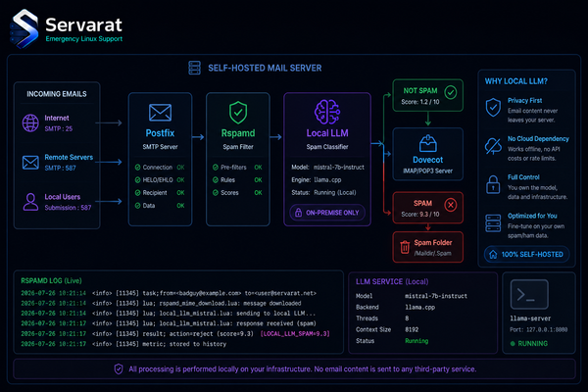The height and width of the screenshot is (392, 588).
Task: Click the Postfix envelope icon
Action: point(160,113)
